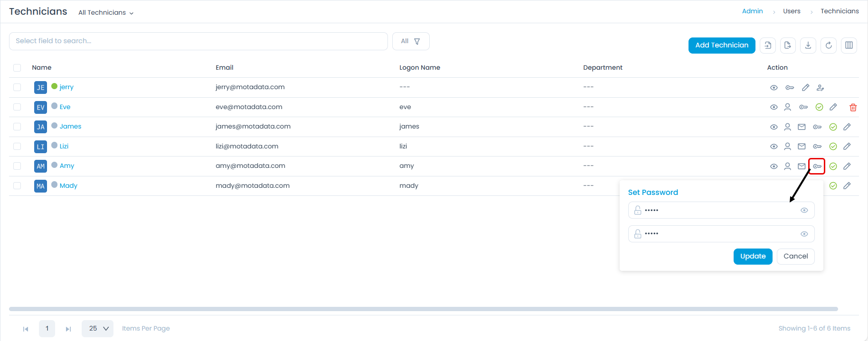Image resolution: width=868 pixels, height=341 pixels.
Task: Expand the All Technicians dropdown
Action: 106,13
